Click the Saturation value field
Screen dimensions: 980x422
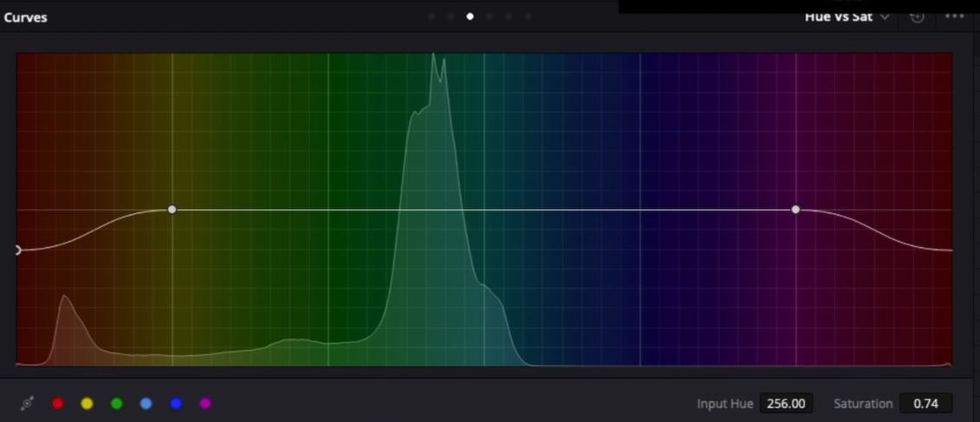[x=926, y=404]
